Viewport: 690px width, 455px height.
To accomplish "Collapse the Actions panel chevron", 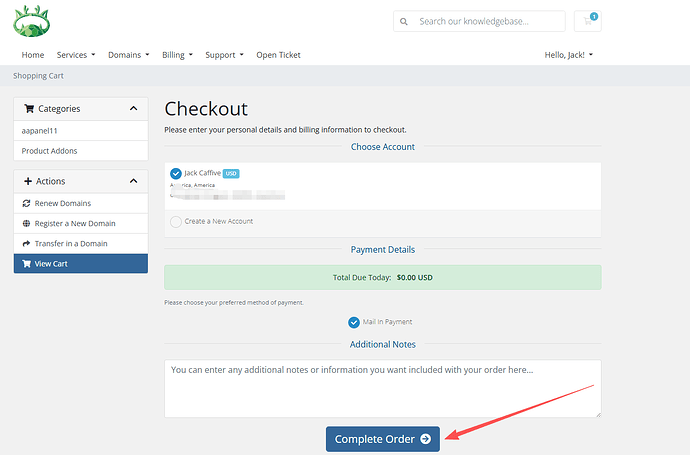I will (x=134, y=181).
